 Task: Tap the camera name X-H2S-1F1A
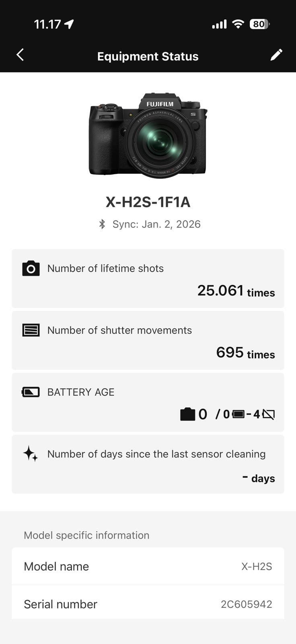pos(148,202)
